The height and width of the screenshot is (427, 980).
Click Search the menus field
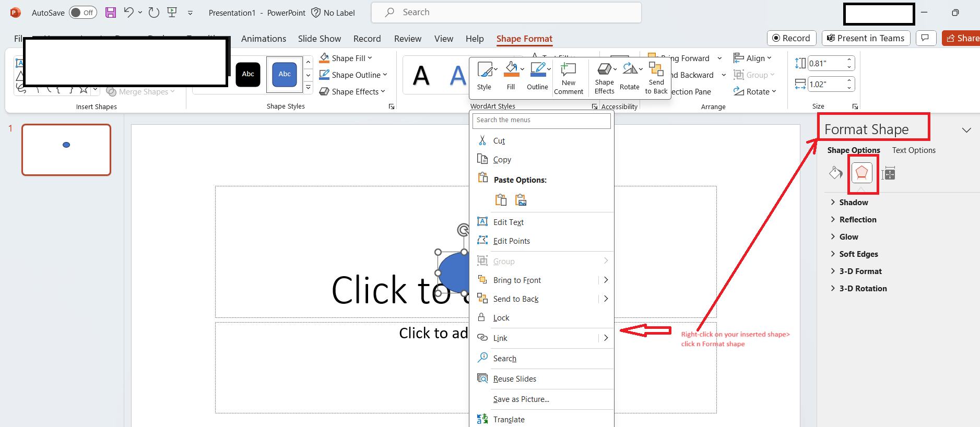pos(541,121)
